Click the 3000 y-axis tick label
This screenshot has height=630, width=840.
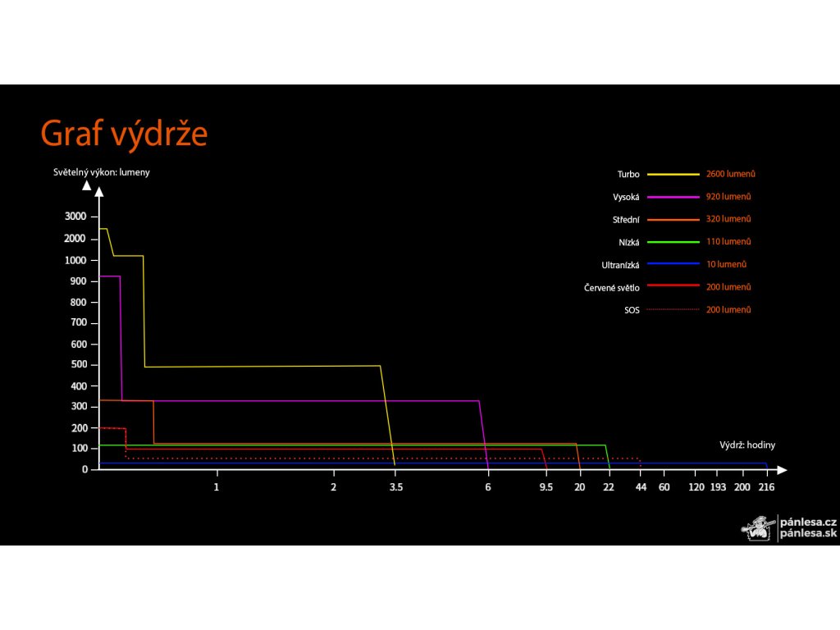(x=75, y=217)
